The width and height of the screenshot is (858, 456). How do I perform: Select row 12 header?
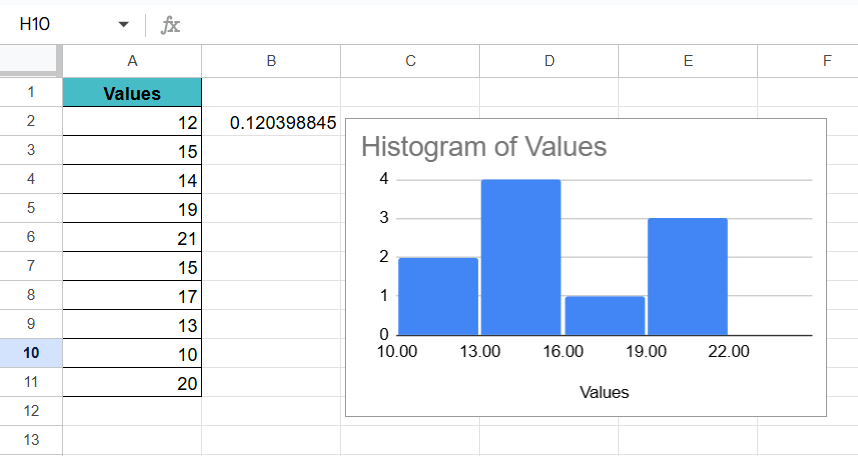pos(31,411)
